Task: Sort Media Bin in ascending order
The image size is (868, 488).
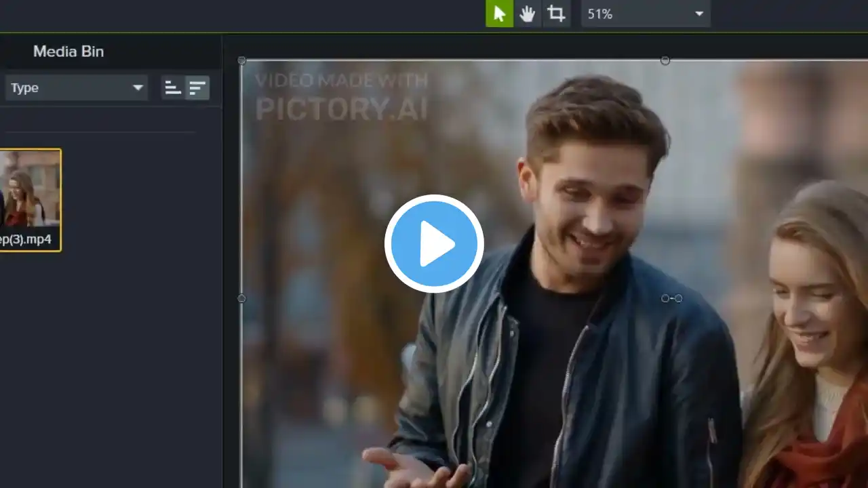Action: tap(173, 87)
